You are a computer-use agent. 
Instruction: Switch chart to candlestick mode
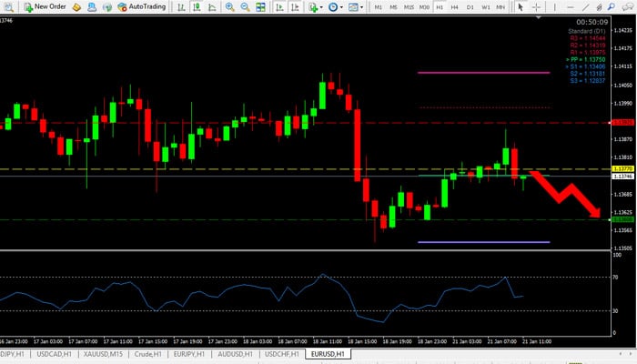point(195,6)
